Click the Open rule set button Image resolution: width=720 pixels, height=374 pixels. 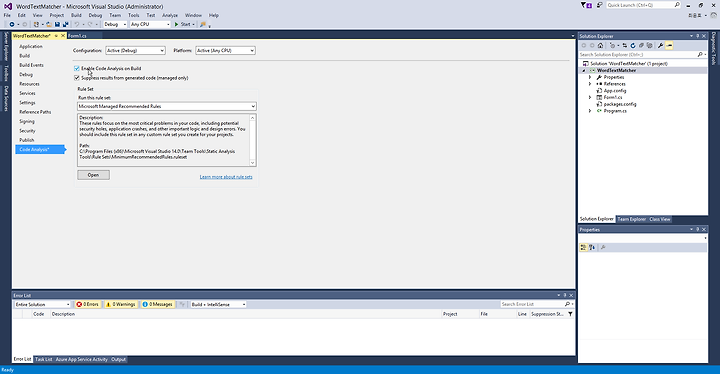pyautogui.click(x=93, y=175)
